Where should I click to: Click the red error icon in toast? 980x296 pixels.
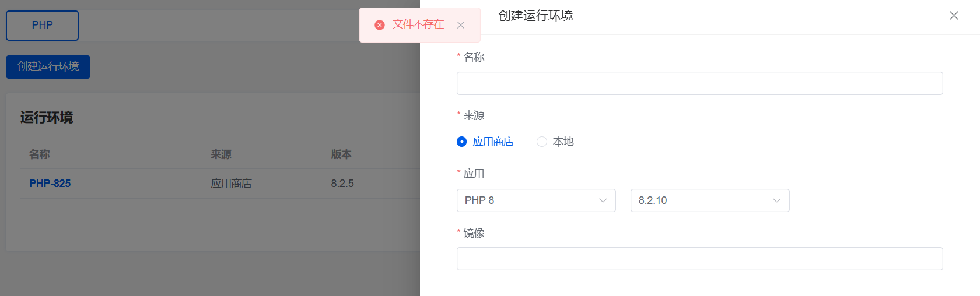(x=380, y=25)
